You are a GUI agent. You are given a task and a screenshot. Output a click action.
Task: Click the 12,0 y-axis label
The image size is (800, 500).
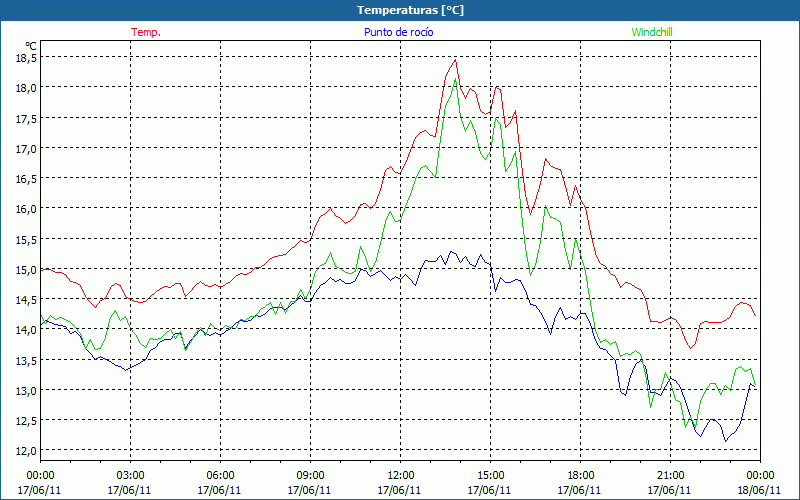(26, 451)
